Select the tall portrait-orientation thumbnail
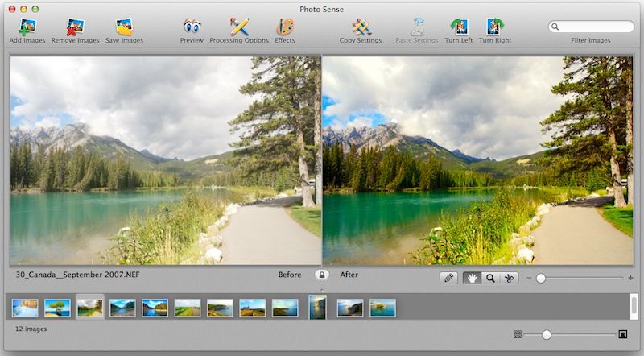The height and width of the screenshot is (356, 644). coord(317,307)
